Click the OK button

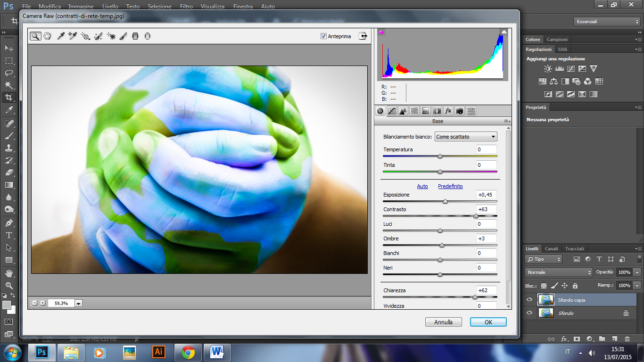pos(488,322)
